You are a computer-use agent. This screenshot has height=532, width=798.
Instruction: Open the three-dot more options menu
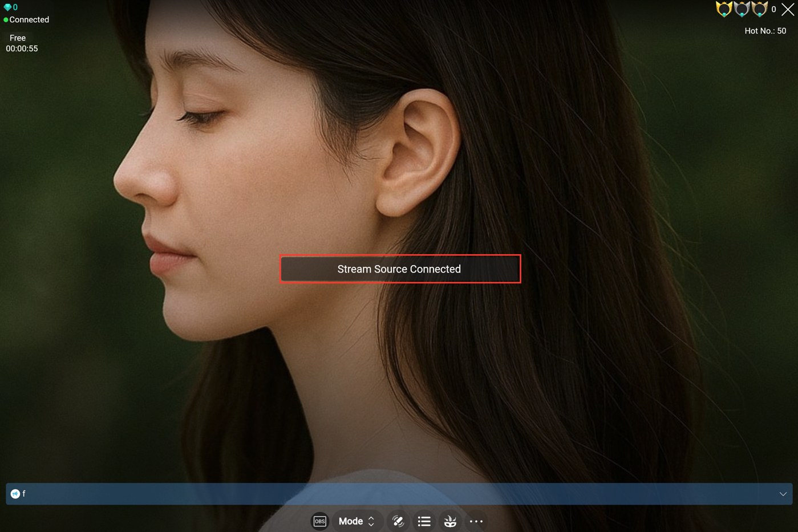(476, 521)
